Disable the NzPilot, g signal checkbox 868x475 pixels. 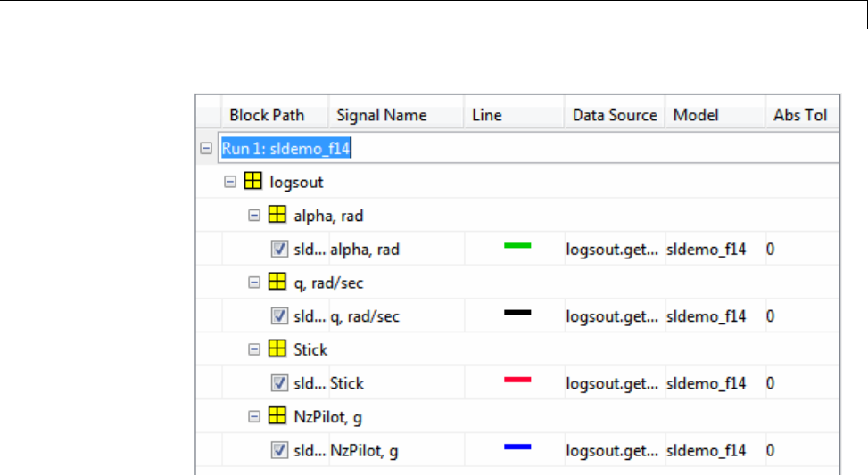click(279, 451)
